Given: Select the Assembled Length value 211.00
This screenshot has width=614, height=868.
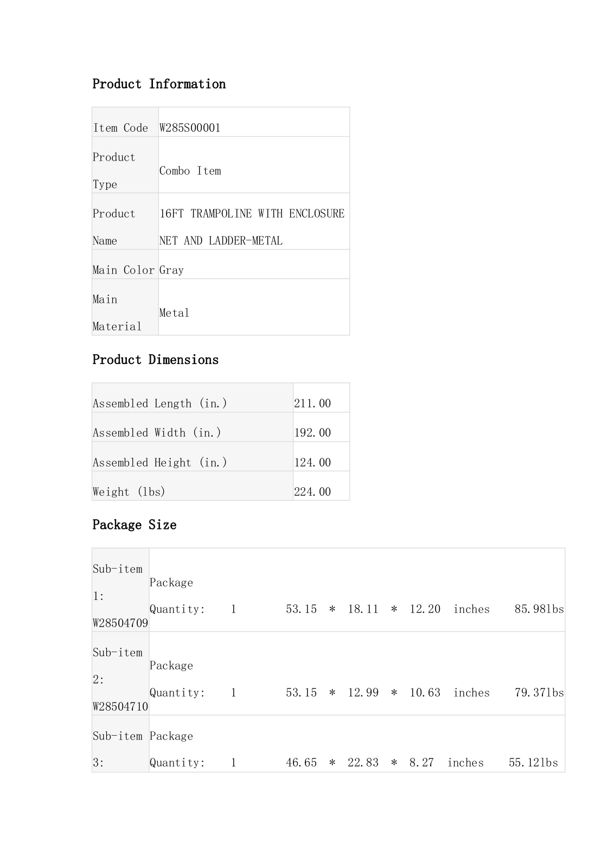Looking at the screenshot, I should [x=312, y=404].
